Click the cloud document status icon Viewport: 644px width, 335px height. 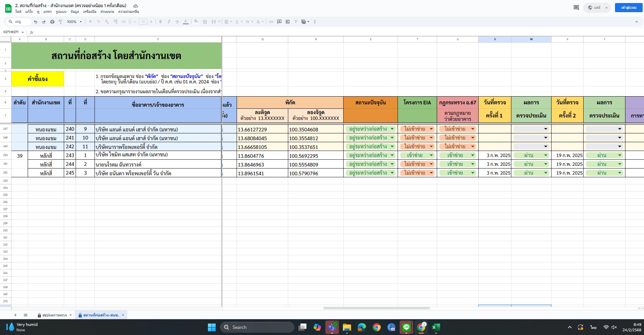[x=135, y=6]
